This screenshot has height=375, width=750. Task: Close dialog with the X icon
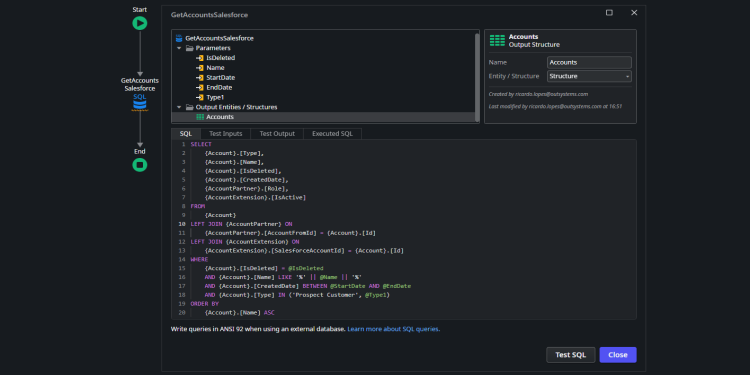click(x=634, y=13)
